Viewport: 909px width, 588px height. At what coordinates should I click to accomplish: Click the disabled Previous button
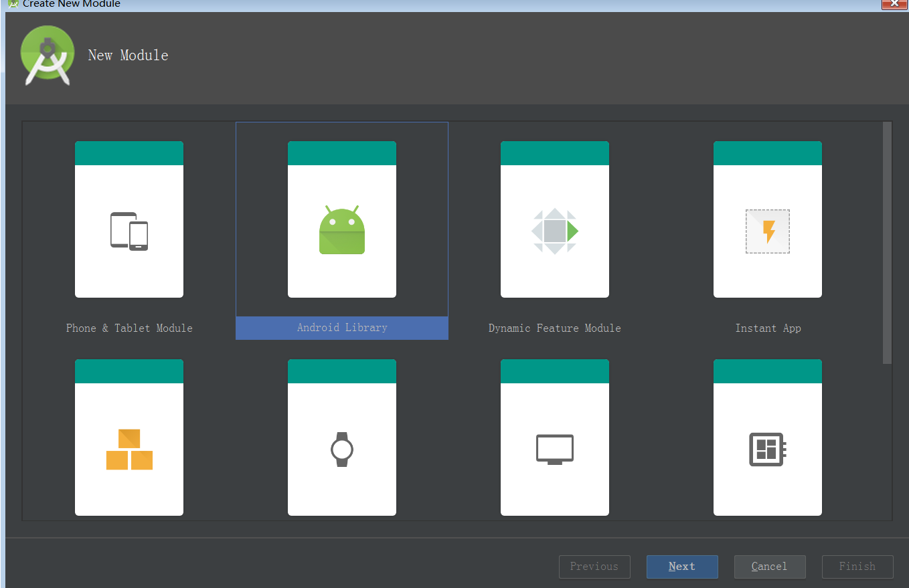click(x=594, y=567)
